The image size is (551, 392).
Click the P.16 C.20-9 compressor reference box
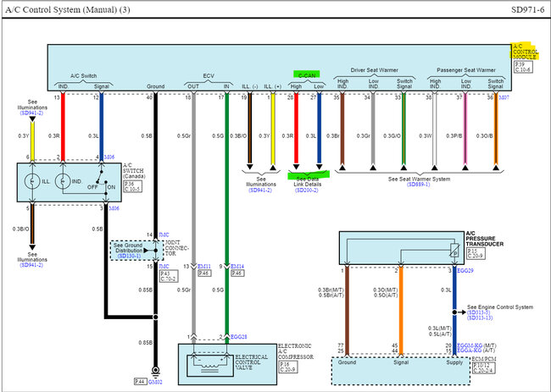(x=288, y=367)
